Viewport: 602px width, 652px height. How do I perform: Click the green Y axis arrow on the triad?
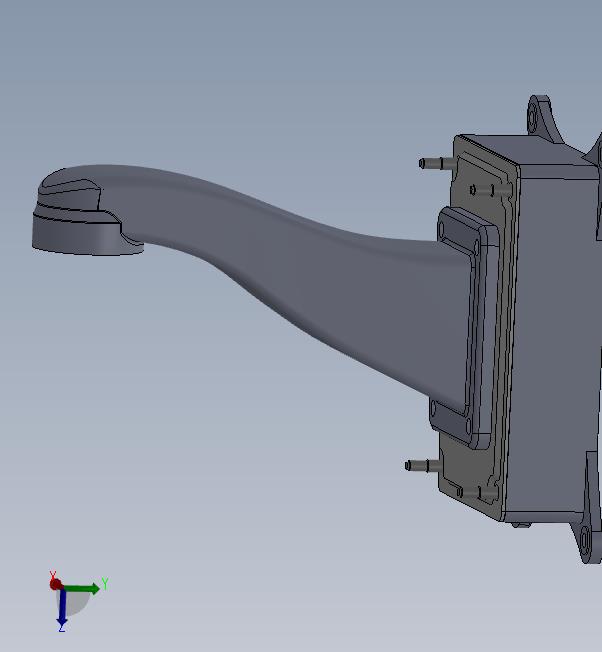click(x=83, y=588)
